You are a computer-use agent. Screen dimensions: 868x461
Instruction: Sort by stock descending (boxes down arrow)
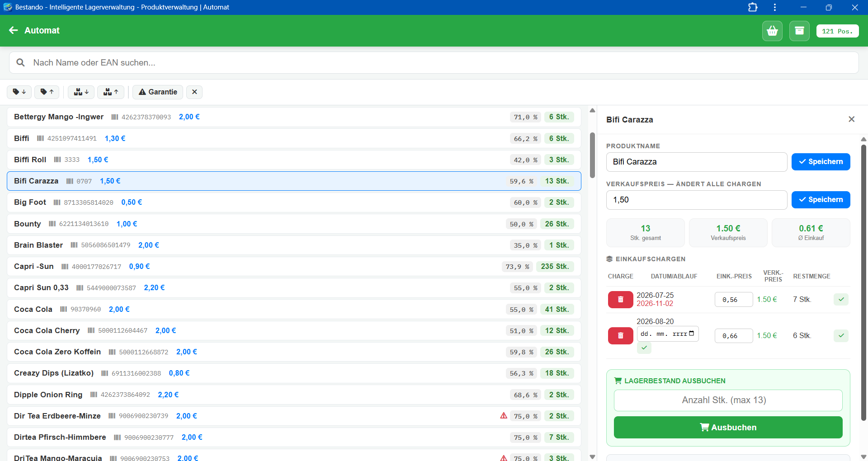click(81, 92)
